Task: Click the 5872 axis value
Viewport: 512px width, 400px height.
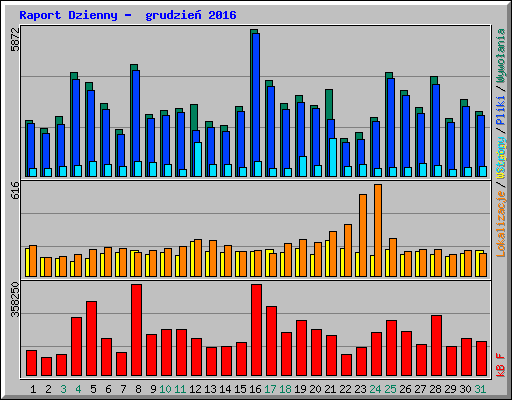Action: click(x=15, y=39)
